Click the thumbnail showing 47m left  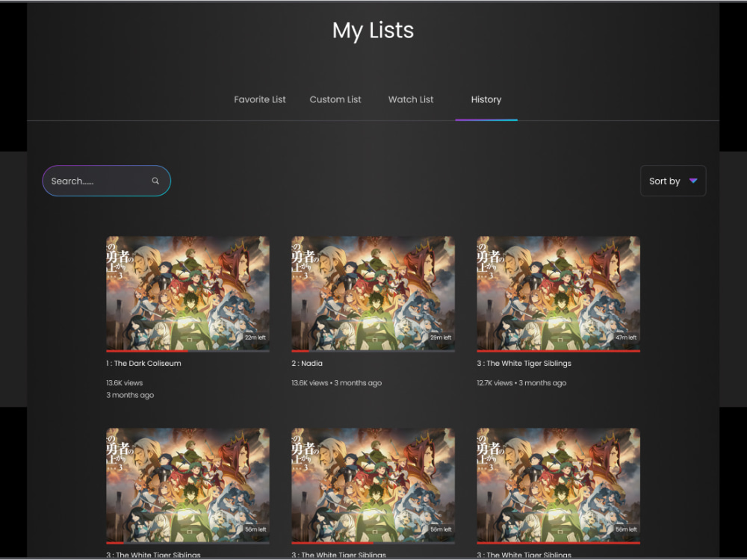click(x=558, y=291)
